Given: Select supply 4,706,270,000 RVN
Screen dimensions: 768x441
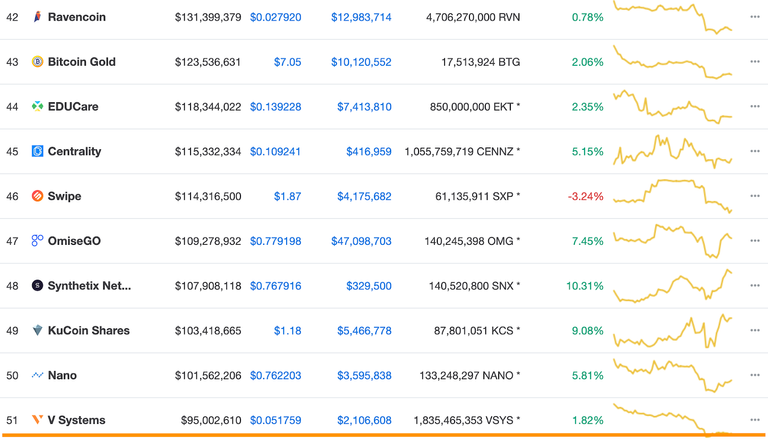Looking at the screenshot, I should (473, 18).
